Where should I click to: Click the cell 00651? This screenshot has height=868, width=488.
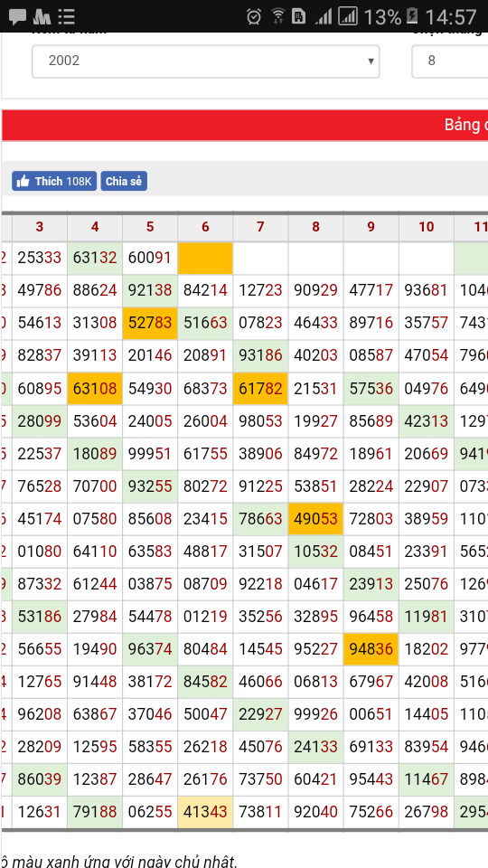click(x=371, y=714)
